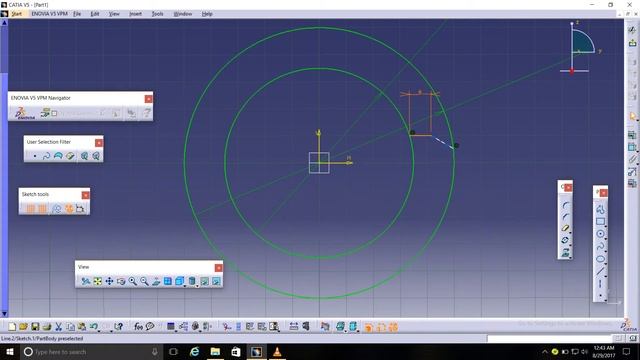This screenshot has height=360, width=640.
Task: Toggle Surface filter in User Selection Filter
Action: pos(58,156)
